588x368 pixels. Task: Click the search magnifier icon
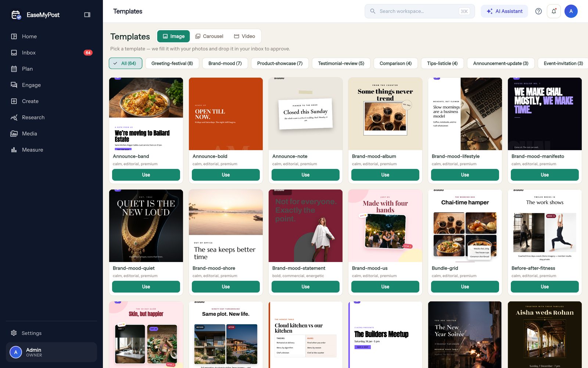point(373,11)
